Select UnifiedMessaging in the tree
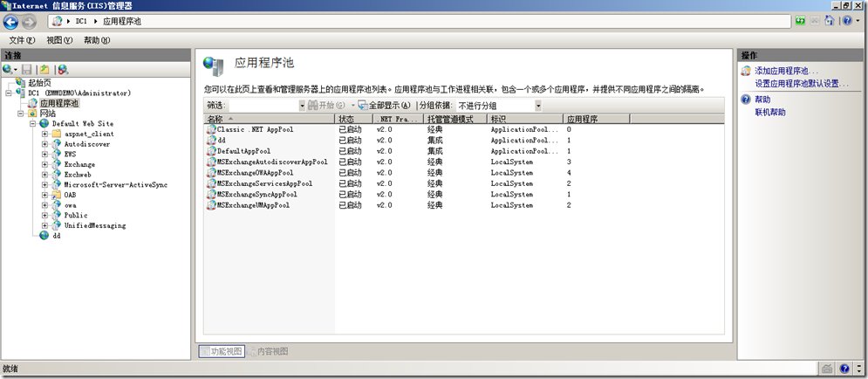Image resolution: width=868 pixels, height=379 pixels. [x=95, y=225]
